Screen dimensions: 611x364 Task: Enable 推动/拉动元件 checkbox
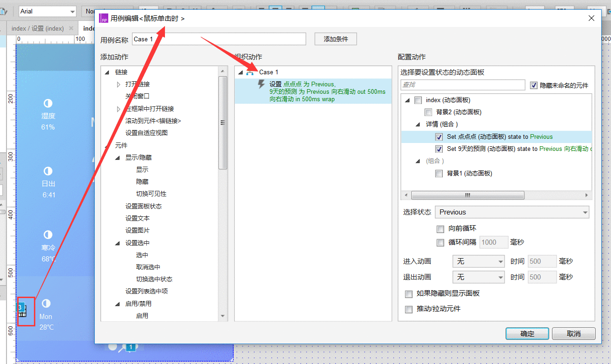tap(409, 309)
